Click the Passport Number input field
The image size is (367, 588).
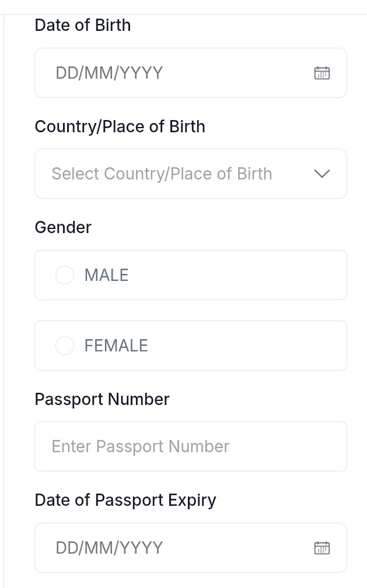pos(190,446)
